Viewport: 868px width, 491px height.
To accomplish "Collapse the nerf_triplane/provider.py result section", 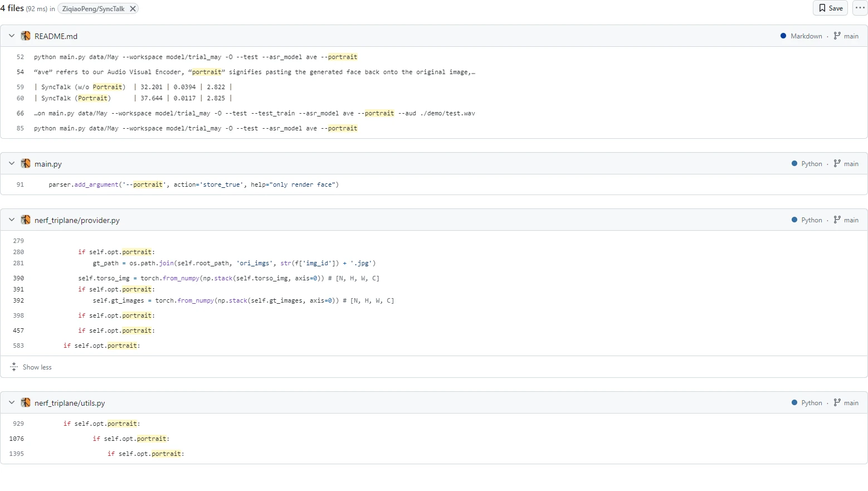I will 12,220.
